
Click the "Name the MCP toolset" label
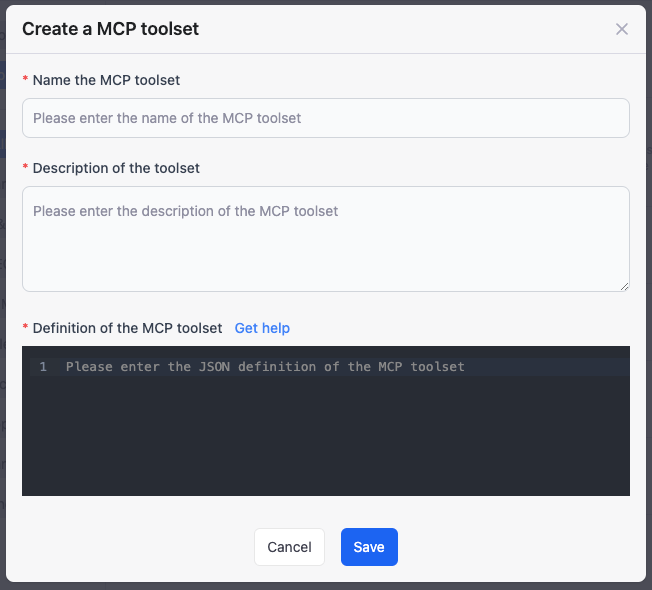106,79
